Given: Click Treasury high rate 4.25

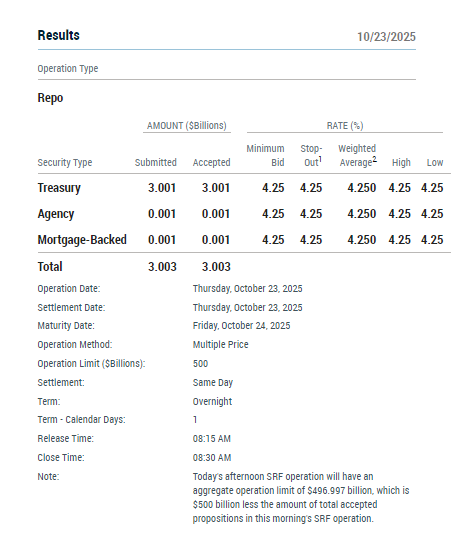Looking at the screenshot, I should click(400, 188).
